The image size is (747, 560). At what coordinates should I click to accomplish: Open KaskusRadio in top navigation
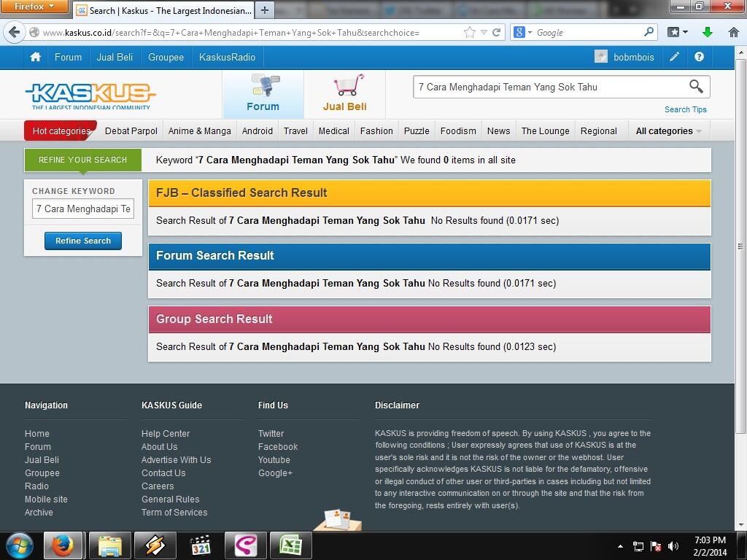(228, 57)
